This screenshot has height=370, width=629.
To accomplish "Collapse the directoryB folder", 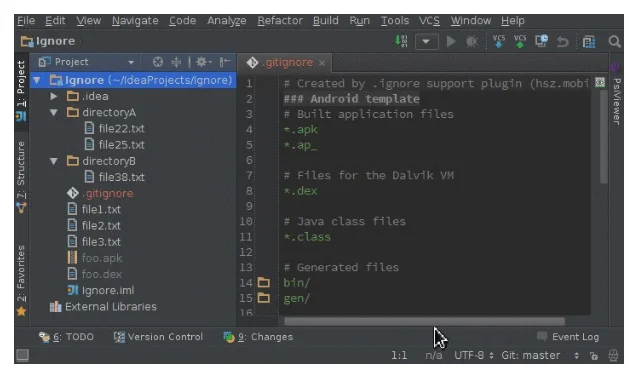I will 54,161.
